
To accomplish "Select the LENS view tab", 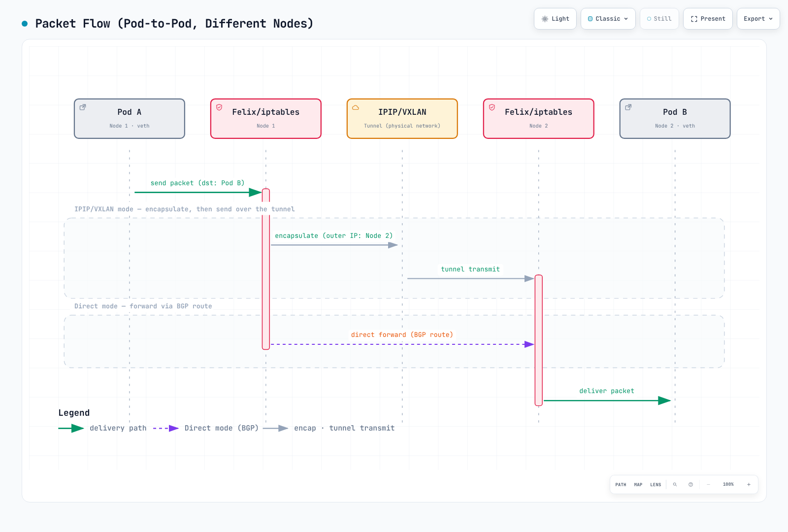I will pos(656,485).
